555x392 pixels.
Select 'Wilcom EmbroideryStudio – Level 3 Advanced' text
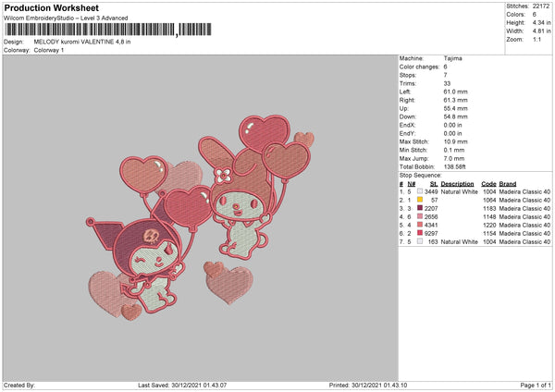point(66,18)
